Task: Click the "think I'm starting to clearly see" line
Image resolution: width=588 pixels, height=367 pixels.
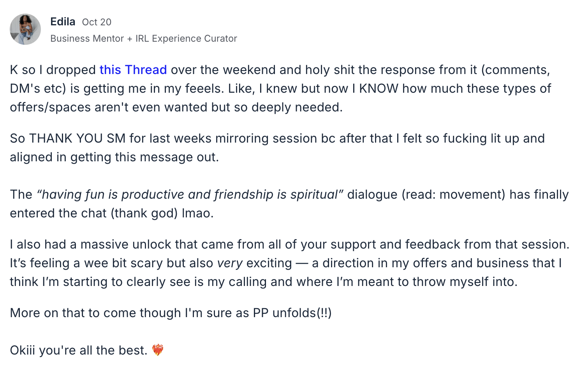Action: (x=264, y=282)
